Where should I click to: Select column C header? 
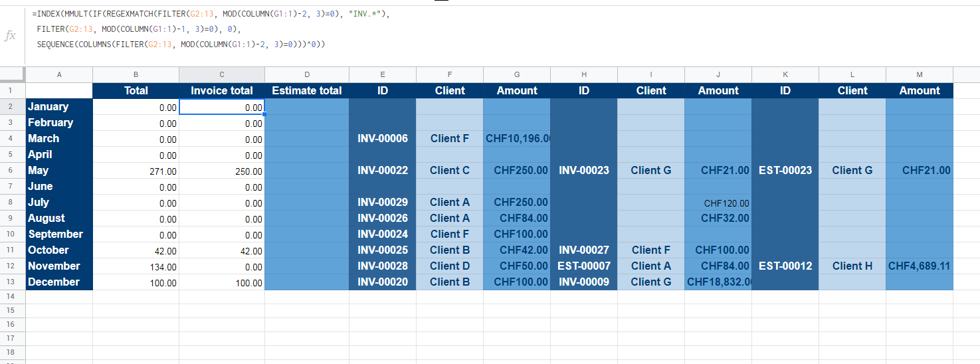(222, 74)
